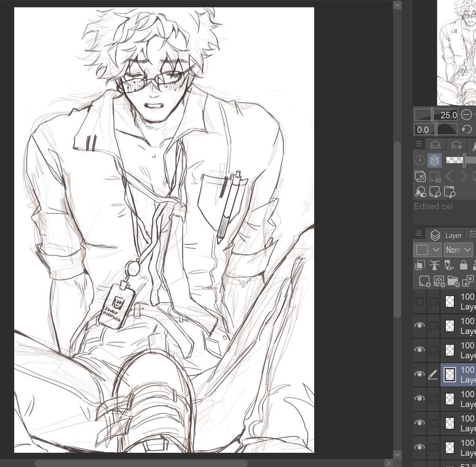Click the next cel right chevron

464,176
